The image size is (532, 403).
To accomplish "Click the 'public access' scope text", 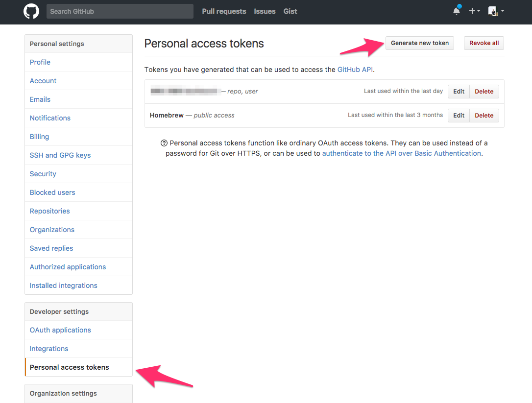I will [x=214, y=116].
